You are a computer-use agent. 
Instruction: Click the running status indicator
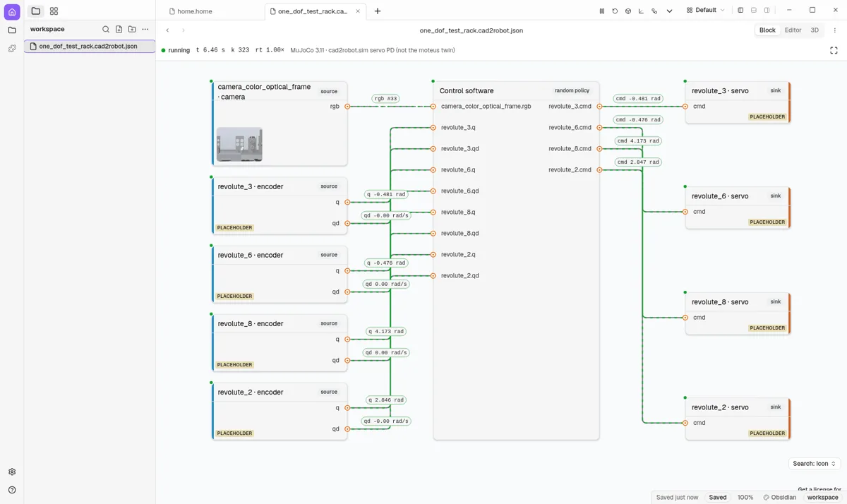click(176, 50)
